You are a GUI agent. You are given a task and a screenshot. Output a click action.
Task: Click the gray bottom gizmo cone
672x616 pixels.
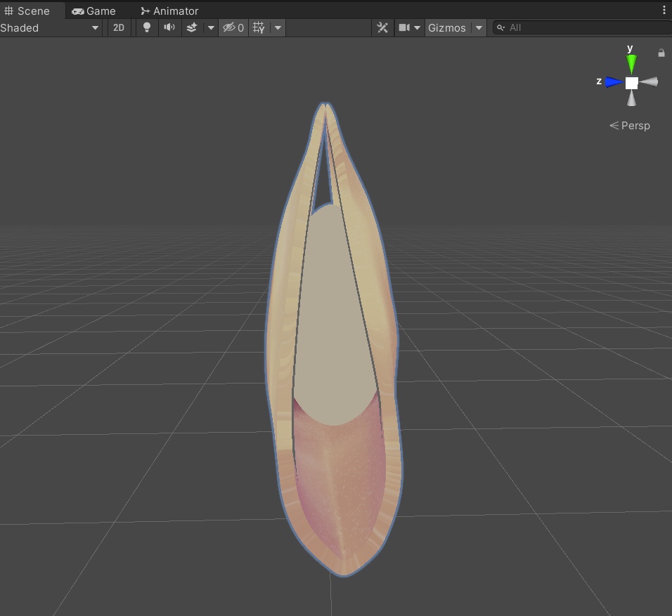tap(631, 98)
